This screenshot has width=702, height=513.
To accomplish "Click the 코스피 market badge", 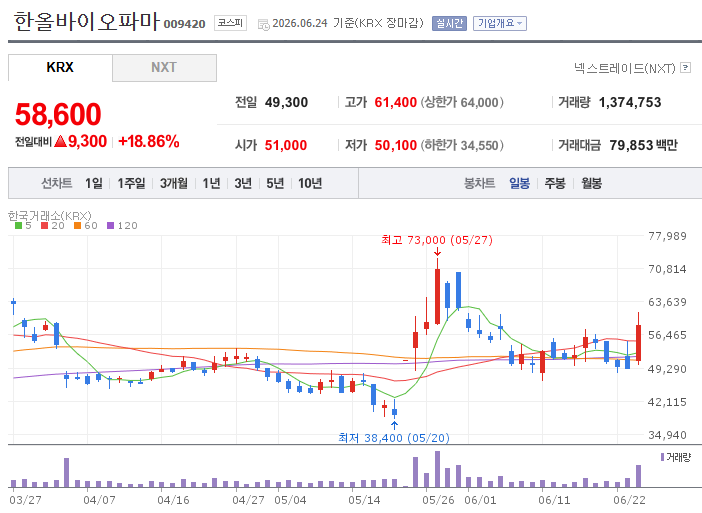I will 230,23.
